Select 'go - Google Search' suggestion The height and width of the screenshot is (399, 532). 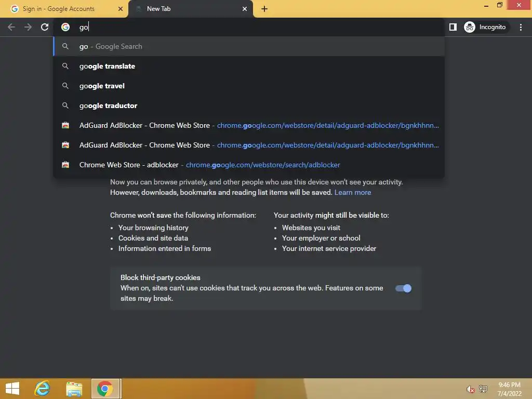coord(249,46)
